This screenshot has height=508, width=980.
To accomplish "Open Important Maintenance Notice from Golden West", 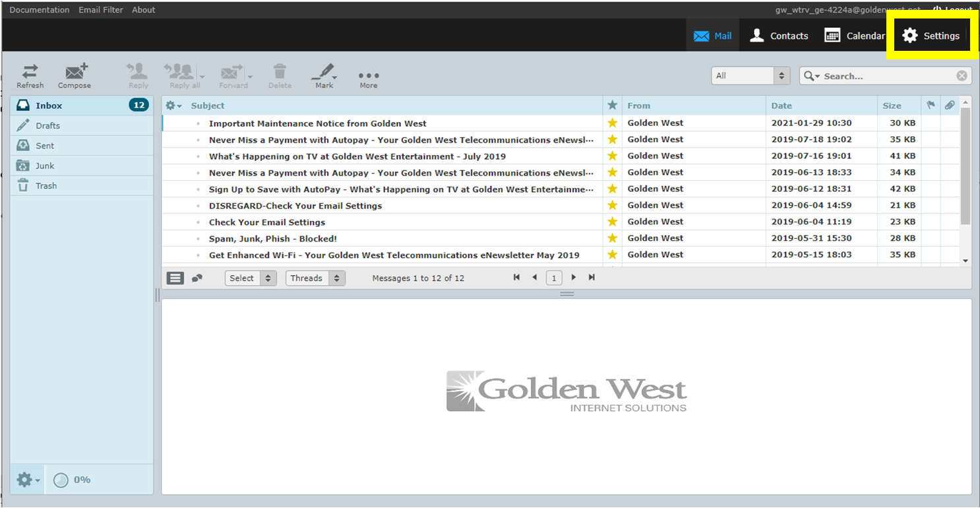I will (318, 123).
